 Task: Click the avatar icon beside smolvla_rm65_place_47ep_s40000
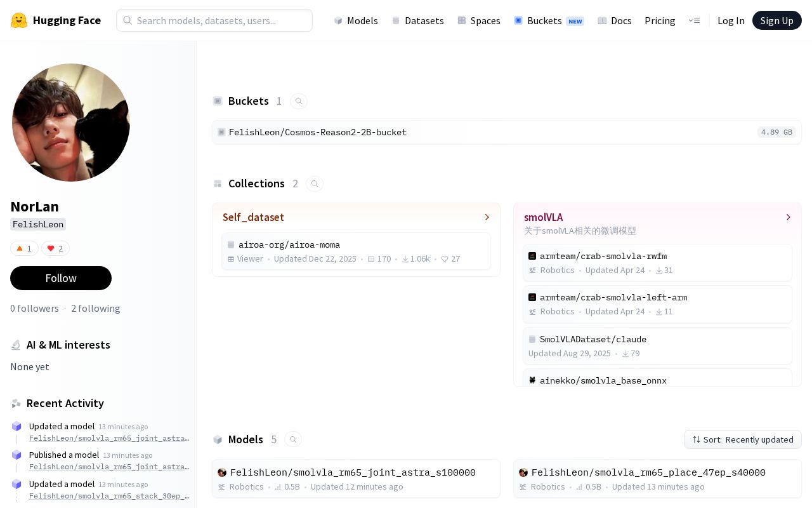point(523,472)
